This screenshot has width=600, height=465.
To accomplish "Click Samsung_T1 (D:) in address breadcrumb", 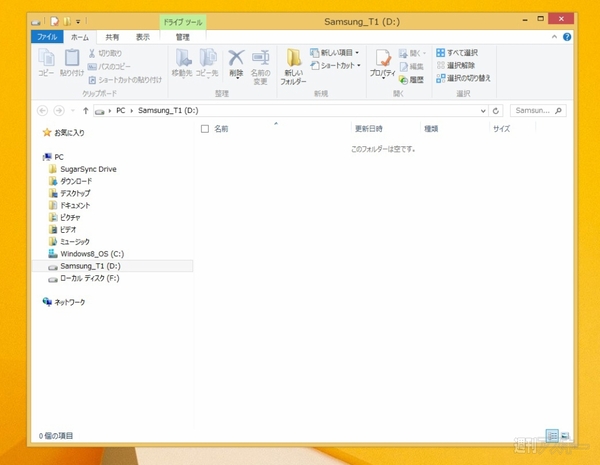I will click(x=168, y=111).
